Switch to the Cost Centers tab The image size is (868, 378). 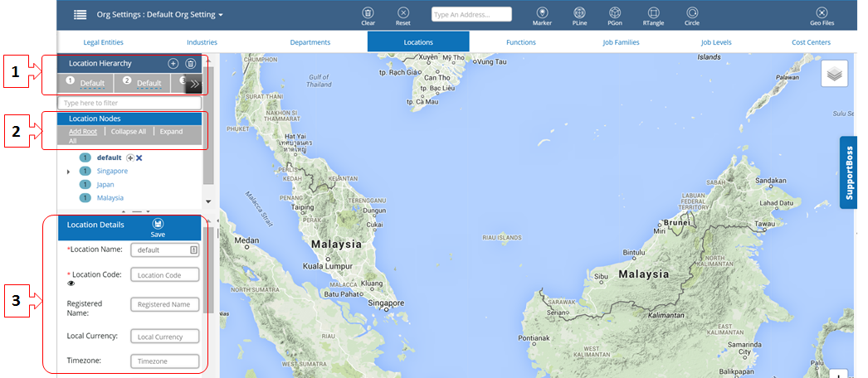(811, 42)
